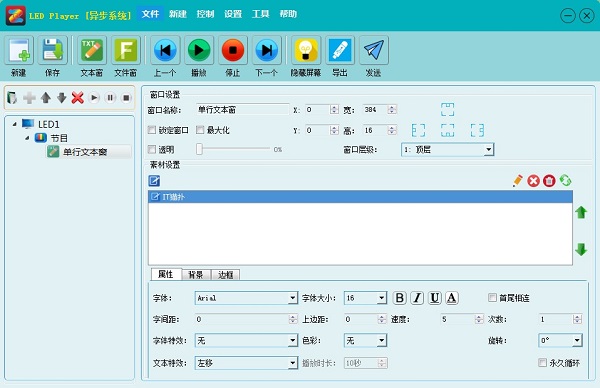Click the 保存 save floppy-disk icon
The height and width of the screenshot is (388, 600).
point(52,50)
